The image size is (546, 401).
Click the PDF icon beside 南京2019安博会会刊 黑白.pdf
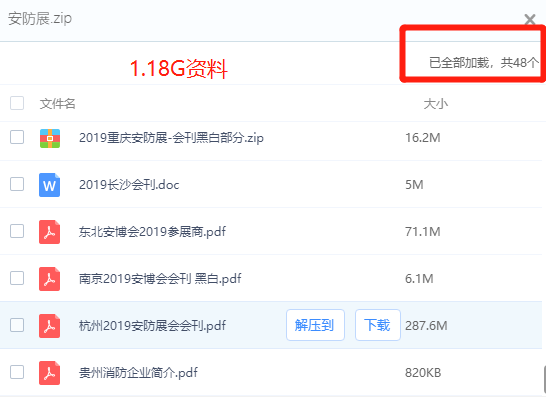[x=49, y=279]
